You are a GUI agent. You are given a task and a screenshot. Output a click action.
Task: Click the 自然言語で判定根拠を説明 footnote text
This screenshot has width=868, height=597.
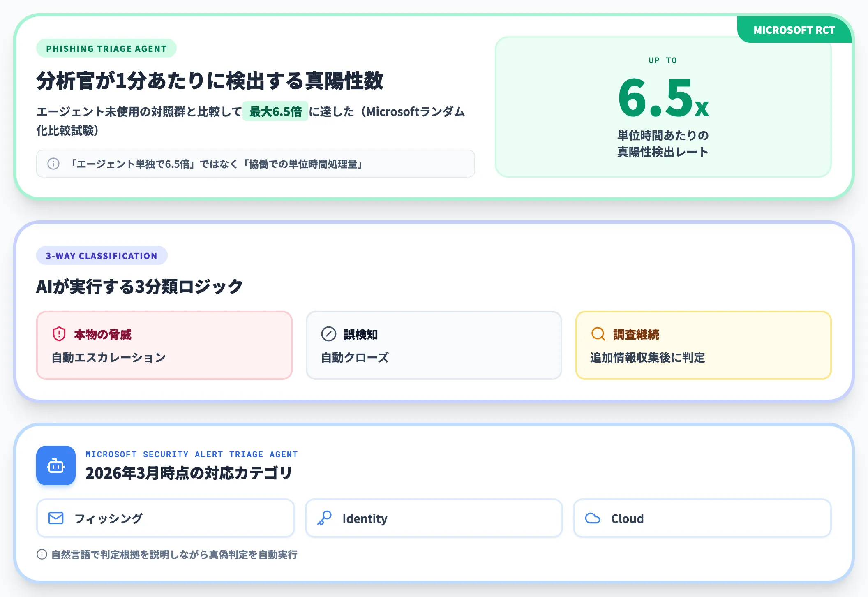(174, 554)
